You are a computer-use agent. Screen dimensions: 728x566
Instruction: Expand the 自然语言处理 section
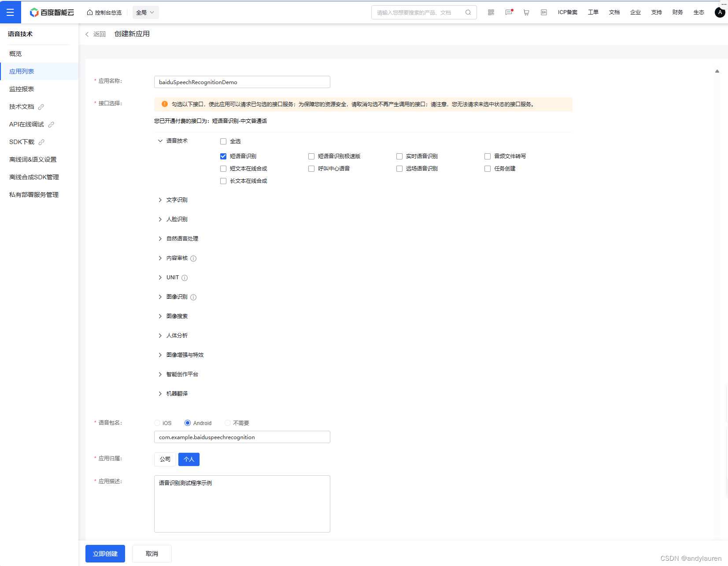tap(160, 239)
